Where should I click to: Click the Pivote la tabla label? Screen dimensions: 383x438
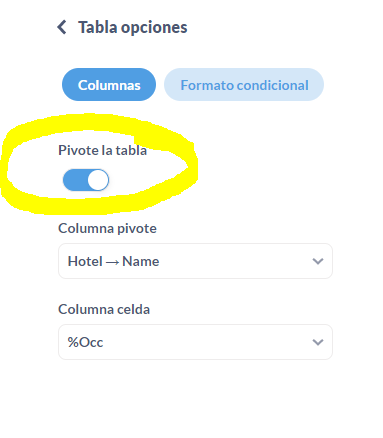(x=102, y=150)
